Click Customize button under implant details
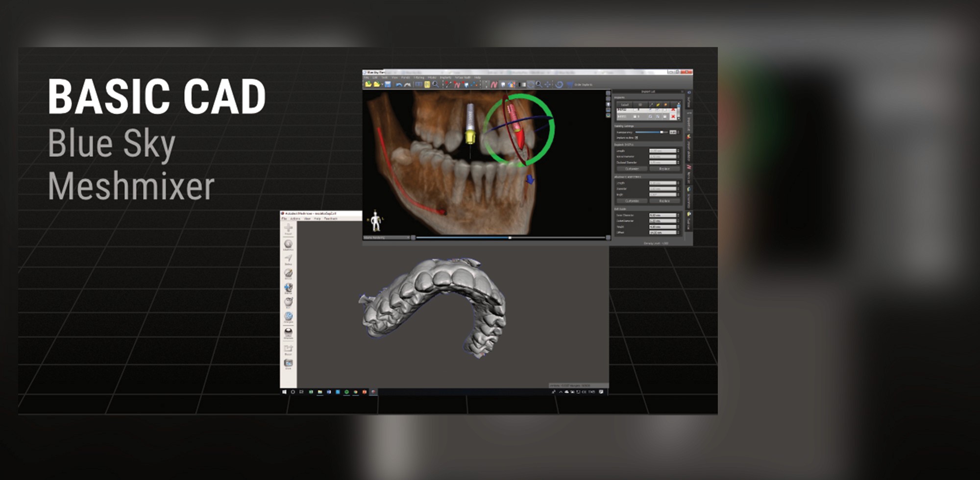 [632, 168]
